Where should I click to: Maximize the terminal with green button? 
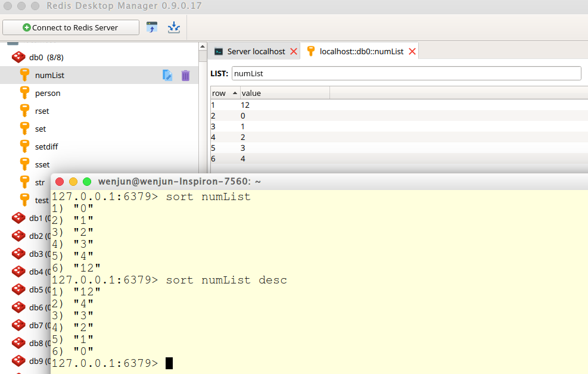(87, 182)
